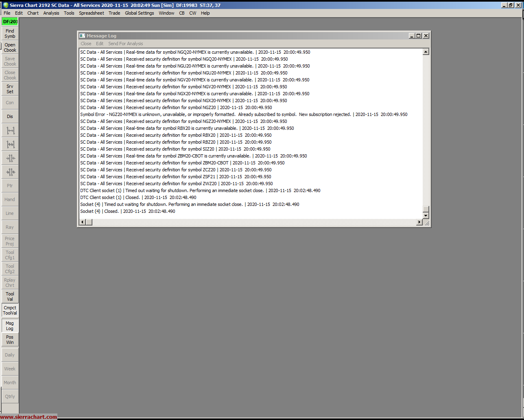524x420 pixels.
Task: Click the Con connect button
Action: 10,103
